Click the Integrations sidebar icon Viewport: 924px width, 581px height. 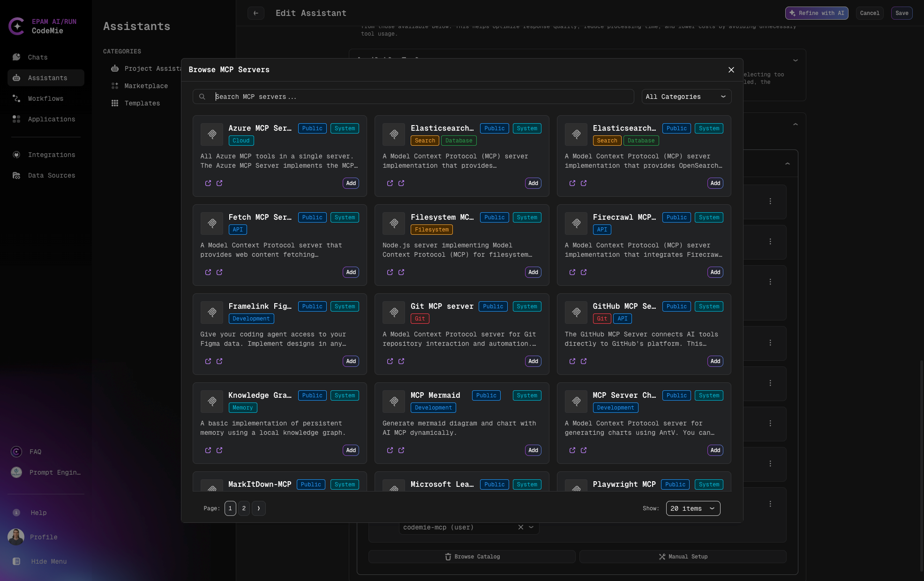[16, 155]
